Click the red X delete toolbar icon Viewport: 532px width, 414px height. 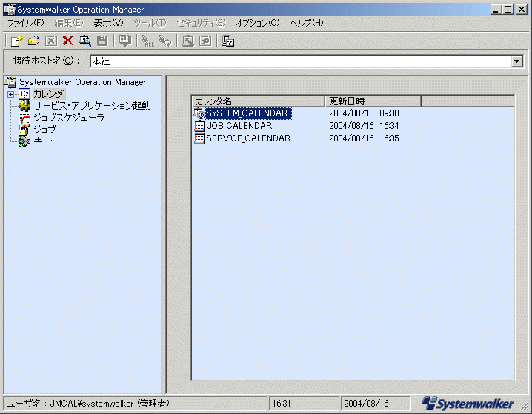(x=67, y=41)
